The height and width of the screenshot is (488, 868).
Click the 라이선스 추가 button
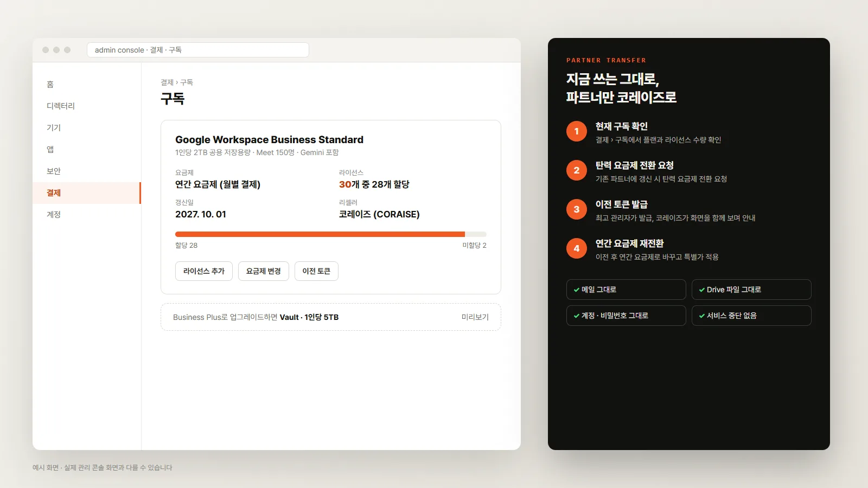[204, 271]
